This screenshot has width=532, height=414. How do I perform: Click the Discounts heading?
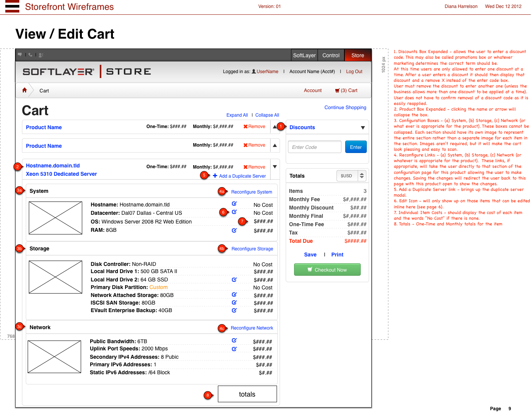click(x=302, y=127)
